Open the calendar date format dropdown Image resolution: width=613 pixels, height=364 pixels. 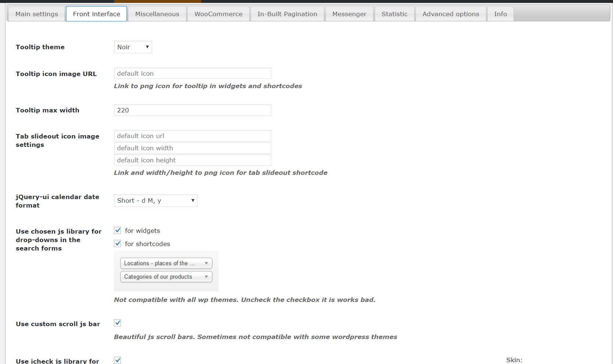(156, 201)
